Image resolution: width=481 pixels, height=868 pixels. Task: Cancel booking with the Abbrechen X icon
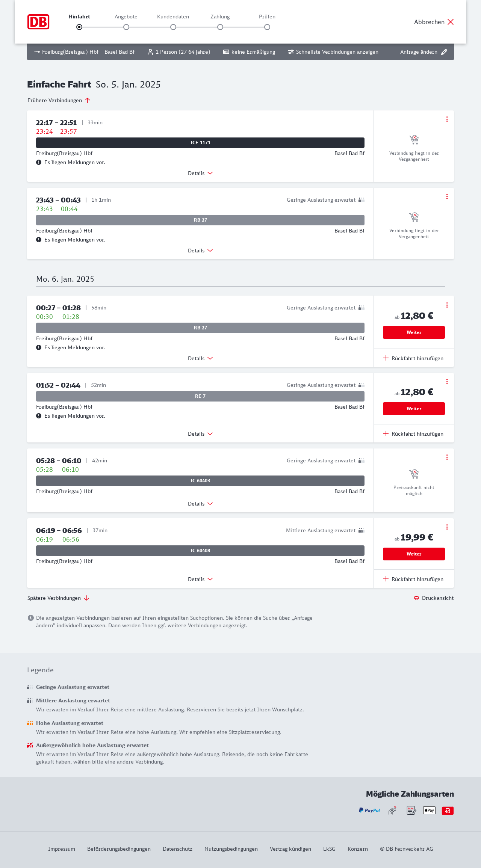(451, 22)
